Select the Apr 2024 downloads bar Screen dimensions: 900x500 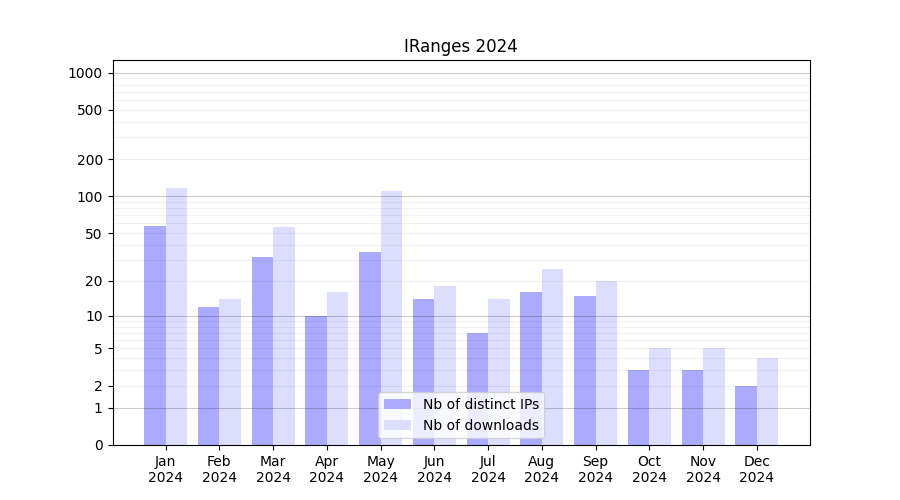(338, 368)
